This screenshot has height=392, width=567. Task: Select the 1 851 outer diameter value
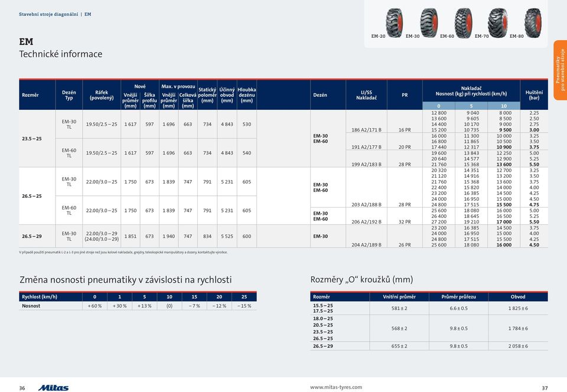click(131, 236)
